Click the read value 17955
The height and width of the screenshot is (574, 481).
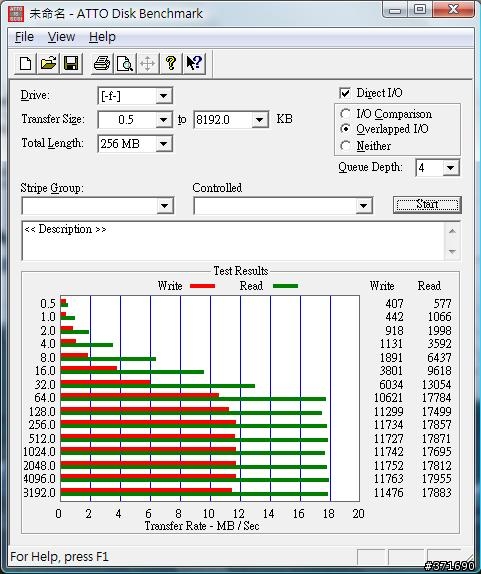click(436, 479)
